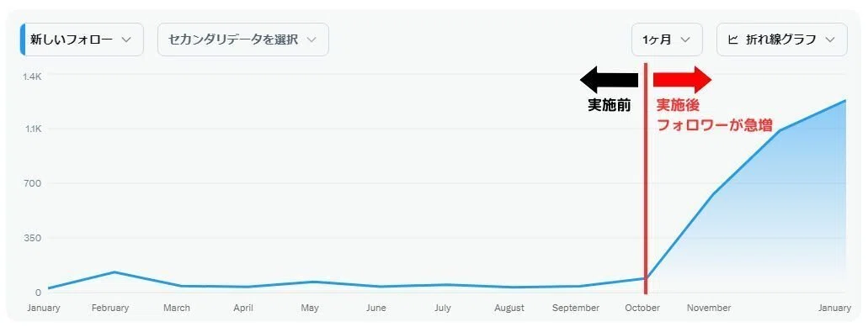Click the February peak data point
This screenshot has height=327, width=868.
tap(114, 272)
